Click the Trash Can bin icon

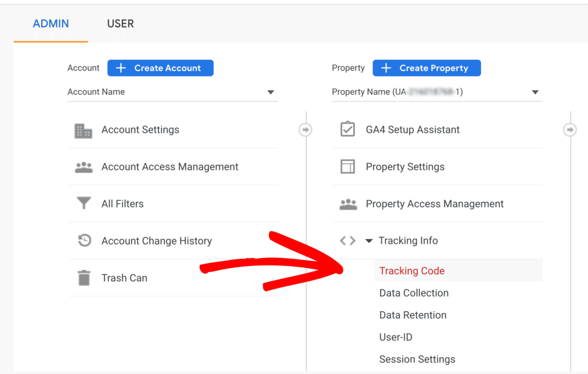pos(83,278)
